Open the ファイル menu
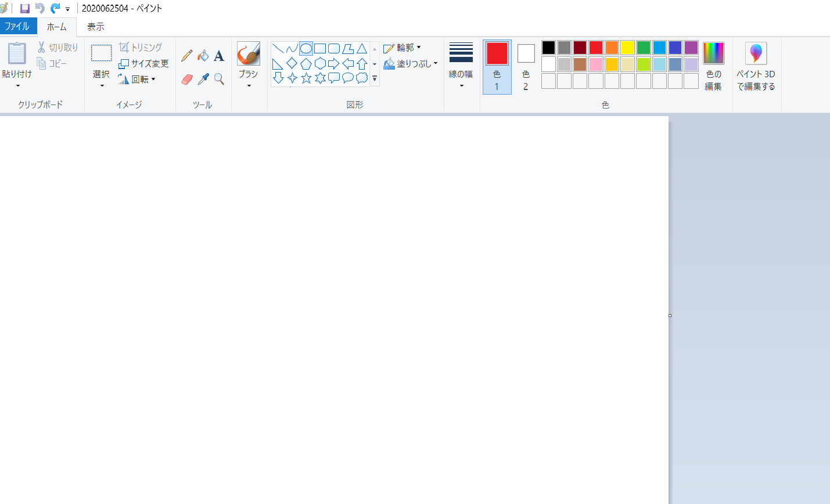This screenshot has height=504, width=830. pyautogui.click(x=17, y=26)
